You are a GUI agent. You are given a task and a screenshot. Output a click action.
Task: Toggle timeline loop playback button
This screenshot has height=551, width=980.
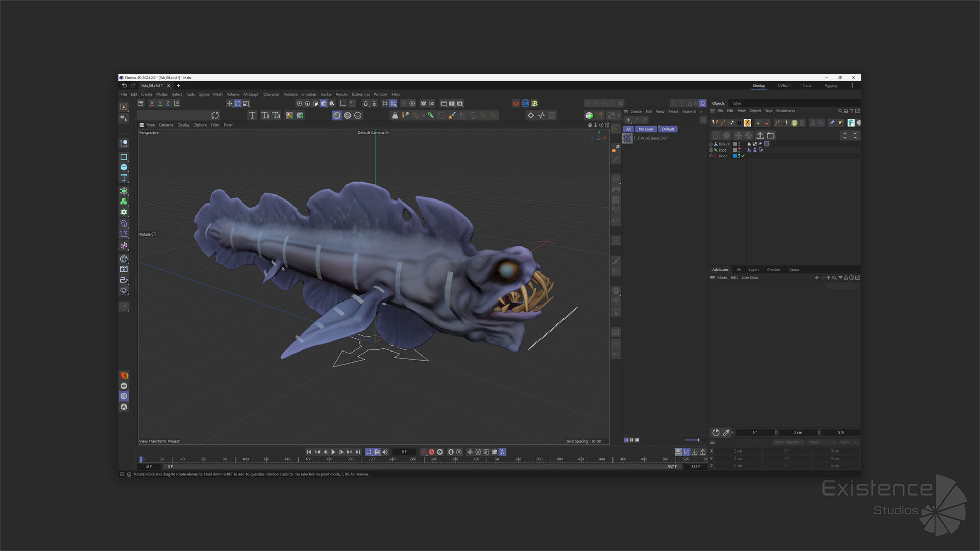click(369, 452)
